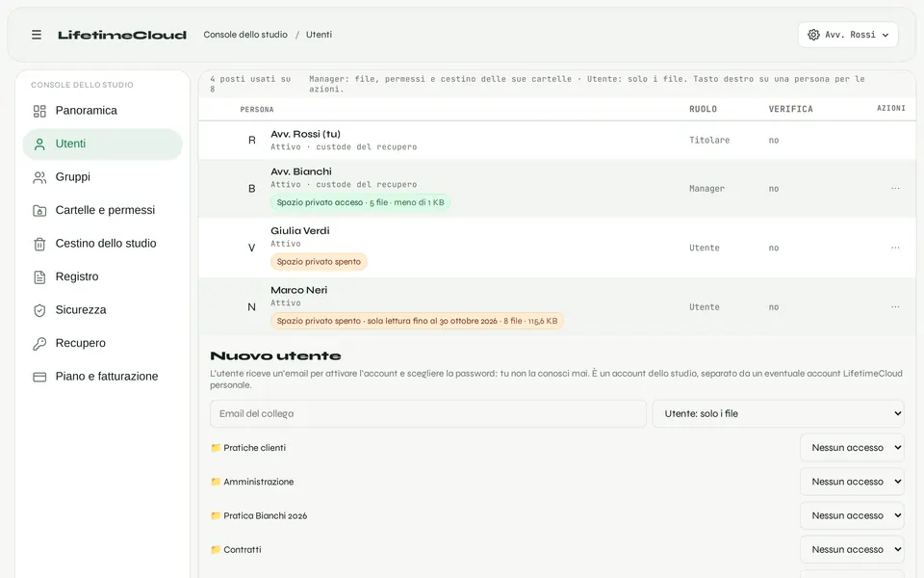The width and height of the screenshot is (924, 578).
Task: Click the 'PERSONA' column header
Action: [257, 109]
